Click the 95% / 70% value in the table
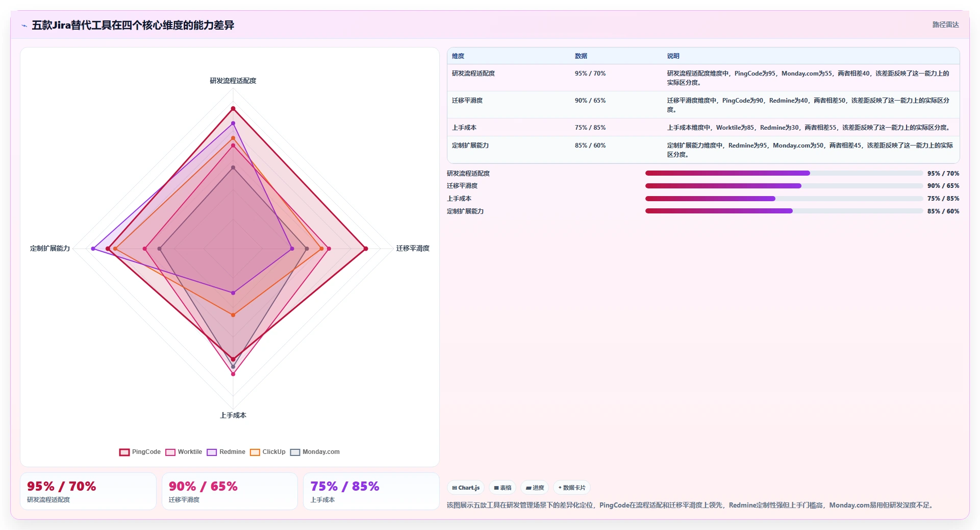This screenshot has height=530, width=980. pos(590,74)
